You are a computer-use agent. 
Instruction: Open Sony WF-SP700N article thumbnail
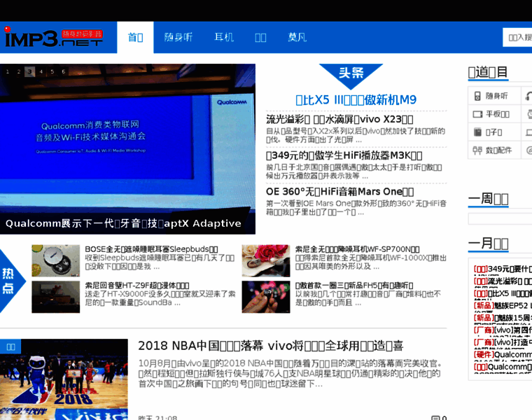(266, 260)
